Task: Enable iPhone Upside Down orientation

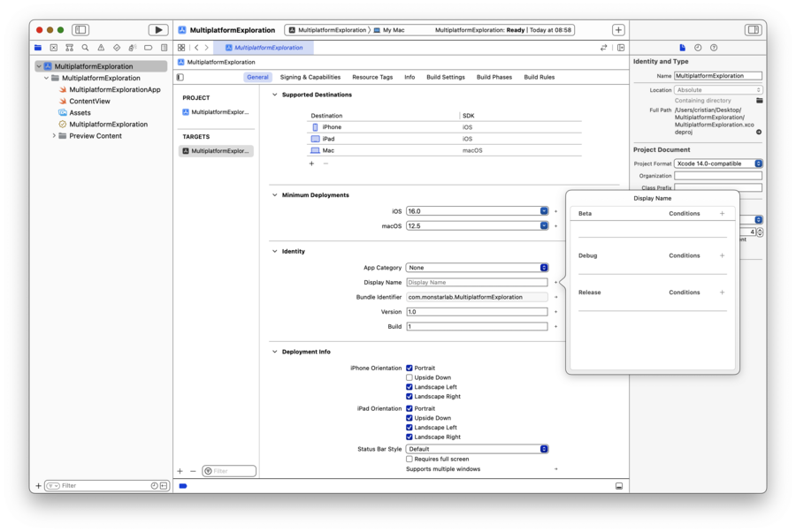Action: 409,378
